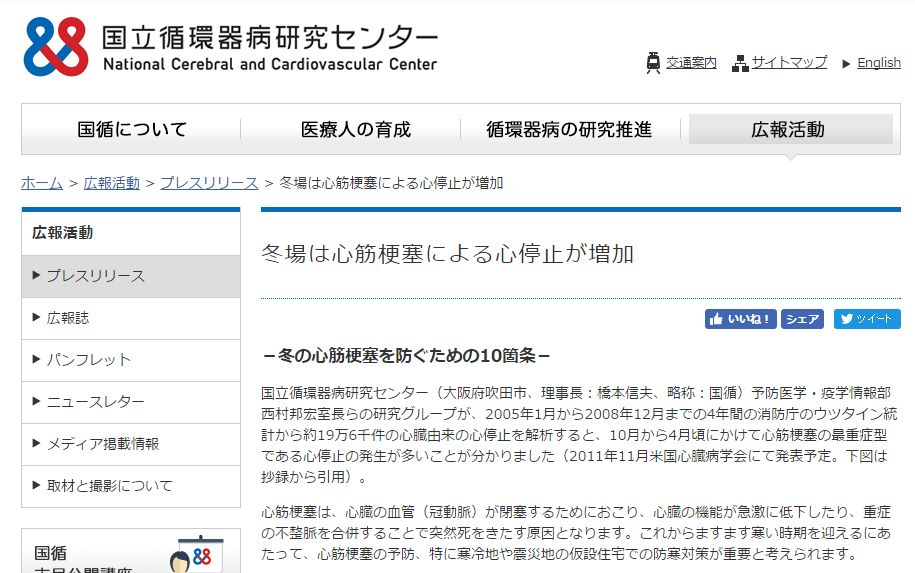
Task: Open the 広報活動 menu tab
Action: pyautogui.click(x=791, y=129)
